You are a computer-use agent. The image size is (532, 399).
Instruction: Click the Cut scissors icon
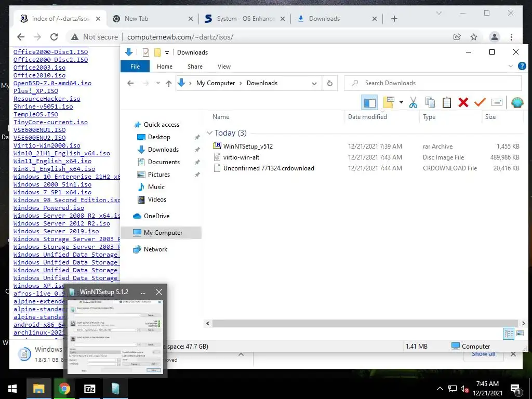pyautogui.click(x=413, y=102)
